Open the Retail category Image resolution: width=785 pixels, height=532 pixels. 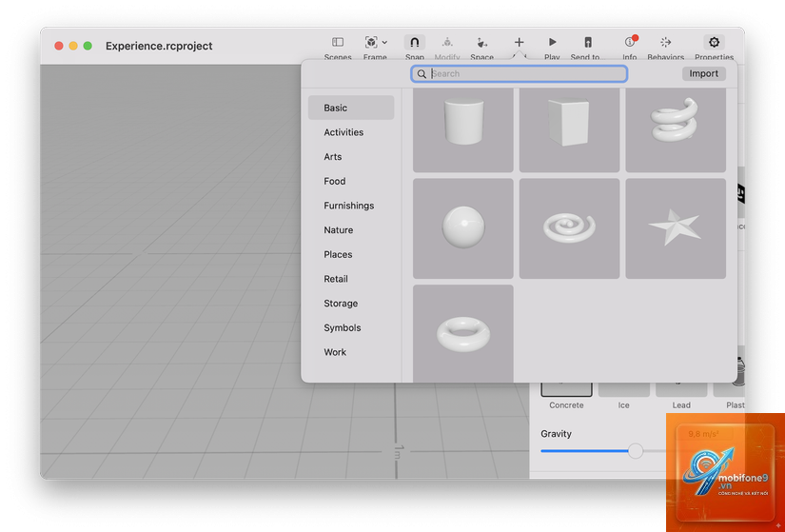click(351, 279)
